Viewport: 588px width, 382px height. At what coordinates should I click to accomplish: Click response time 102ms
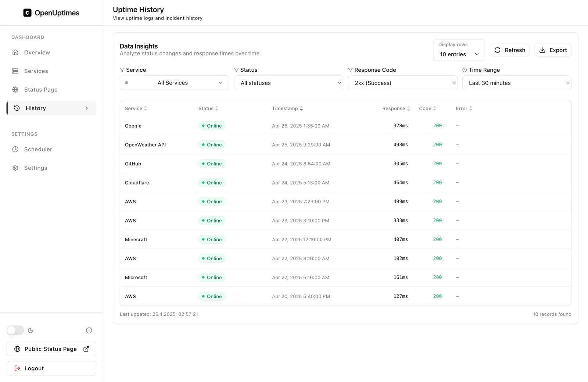click(401, 258)
